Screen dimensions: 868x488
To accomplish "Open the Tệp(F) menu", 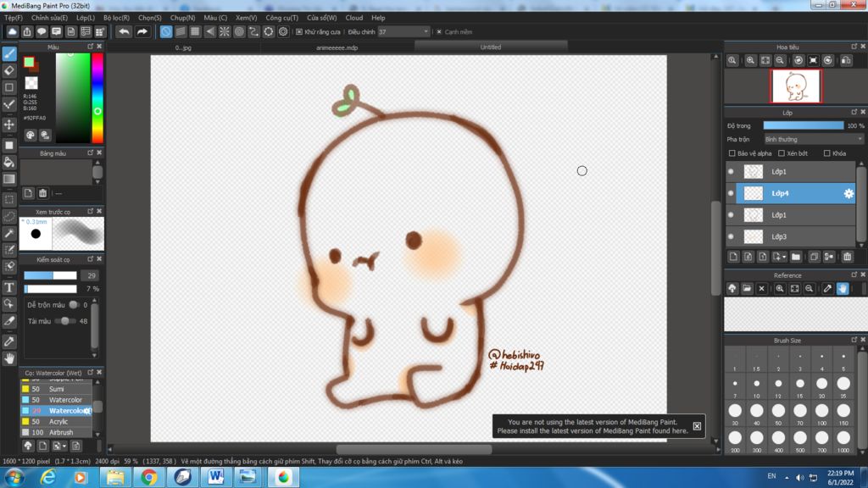I will pyautogui.click(x=14, y=18).
